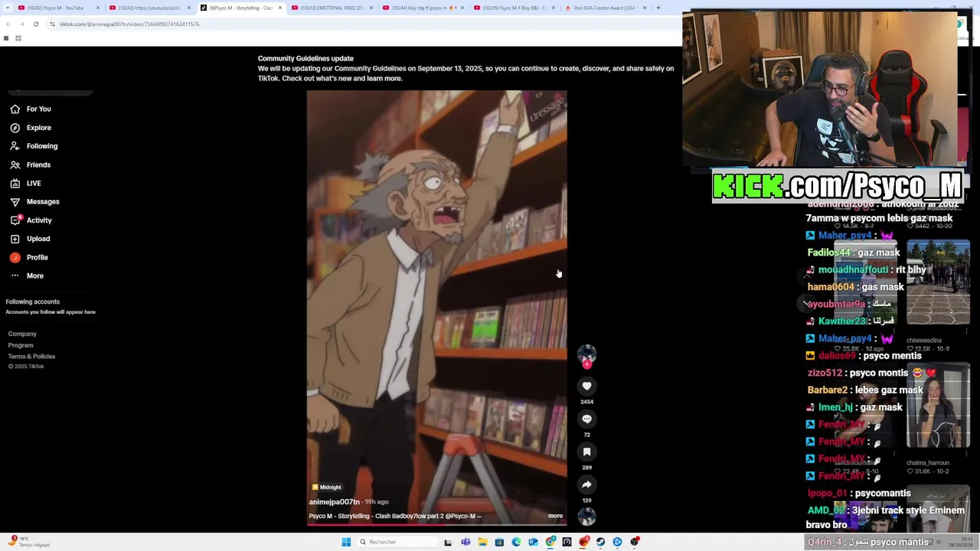This screenshot has width=980, height=551.
Task: Go back in browser history
Action: click(x=7, y=24)
